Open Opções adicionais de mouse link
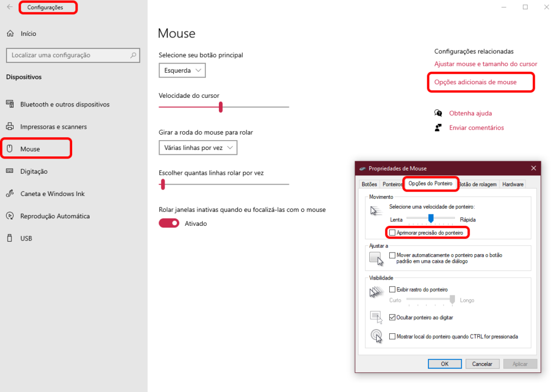 (476, 83)
